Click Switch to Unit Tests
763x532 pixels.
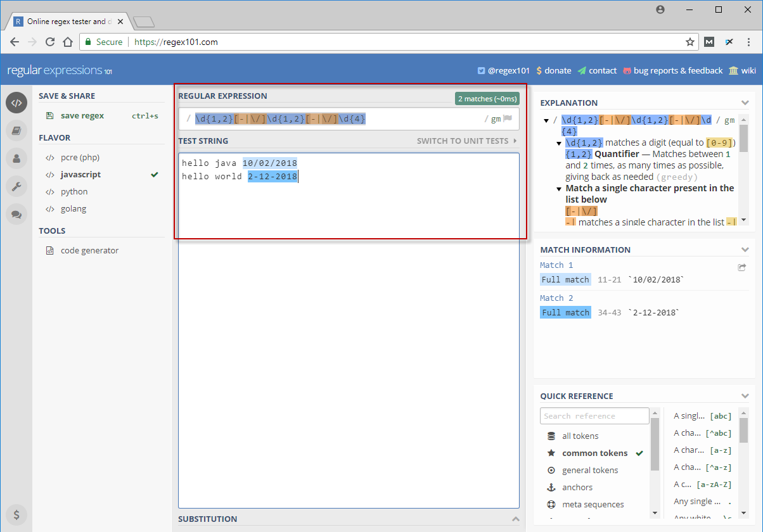point(467,141)
